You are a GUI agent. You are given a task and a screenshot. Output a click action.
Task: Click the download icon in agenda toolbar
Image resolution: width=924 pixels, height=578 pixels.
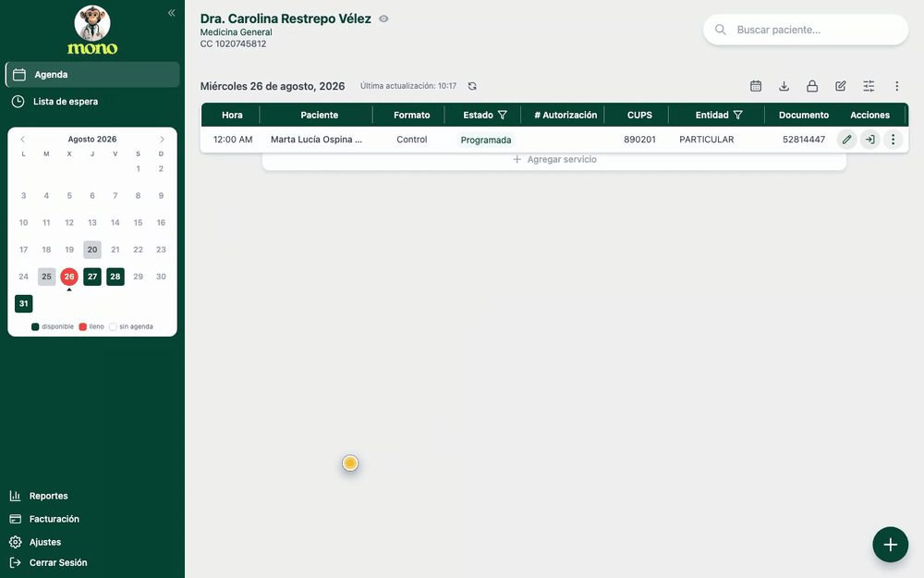coord(784,86)
